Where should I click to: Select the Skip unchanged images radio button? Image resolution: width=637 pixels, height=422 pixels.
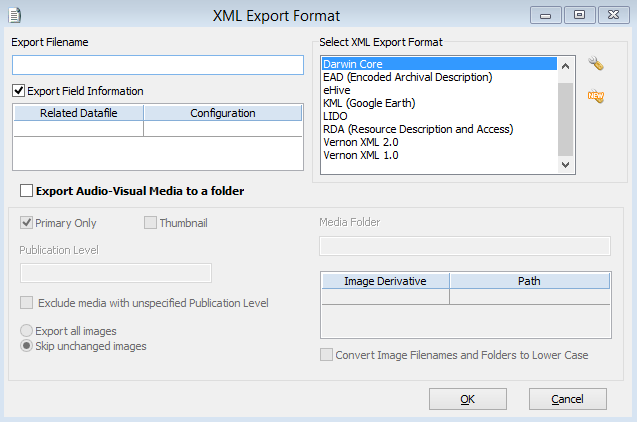pos(26,346)
